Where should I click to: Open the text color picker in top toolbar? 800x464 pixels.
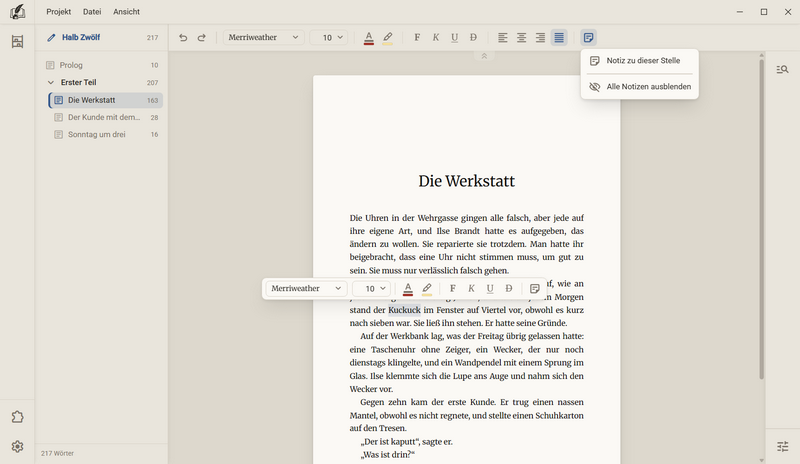pyautogui.click(x=369, y=37)
